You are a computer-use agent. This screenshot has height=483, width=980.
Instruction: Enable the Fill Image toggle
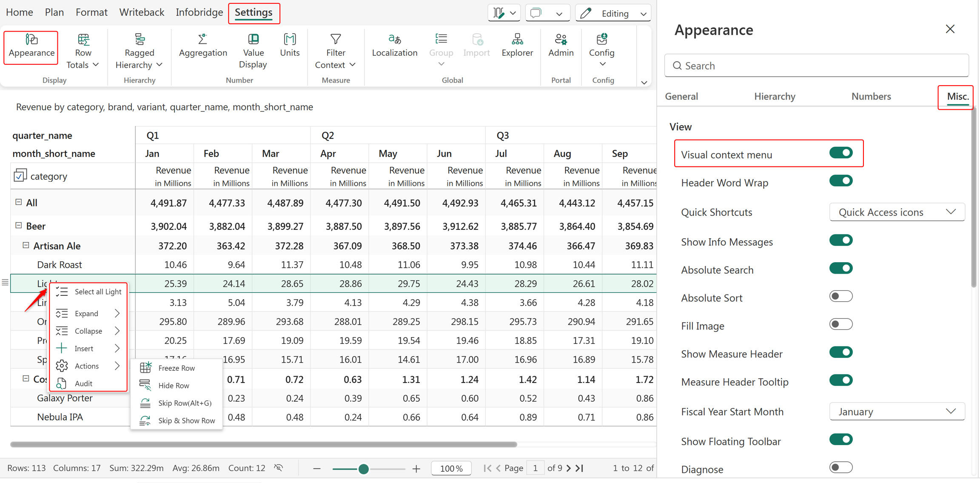click(x=840, y=324)
